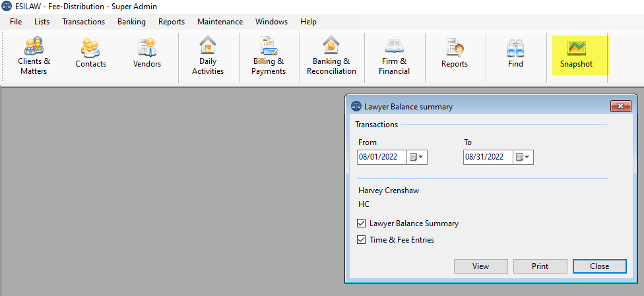Uncheck Lawyer Balance Summary checkbox
The height and width of the screenshot is (296, 644).
point(362,223)
